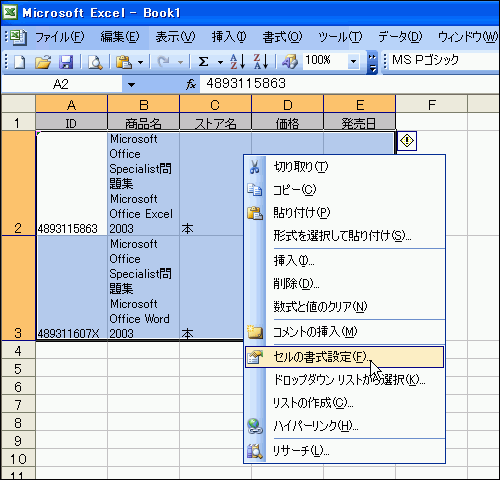500x480 pixels.
Task: Choose 挿入(I)... in context menu
Action: click(345, 261)
